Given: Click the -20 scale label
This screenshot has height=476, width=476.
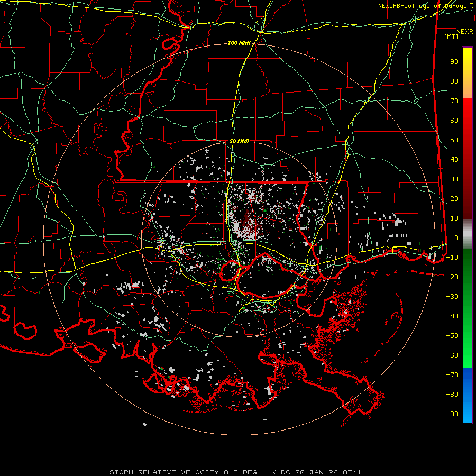Looking at the screenshot, I should coord(452,277).
